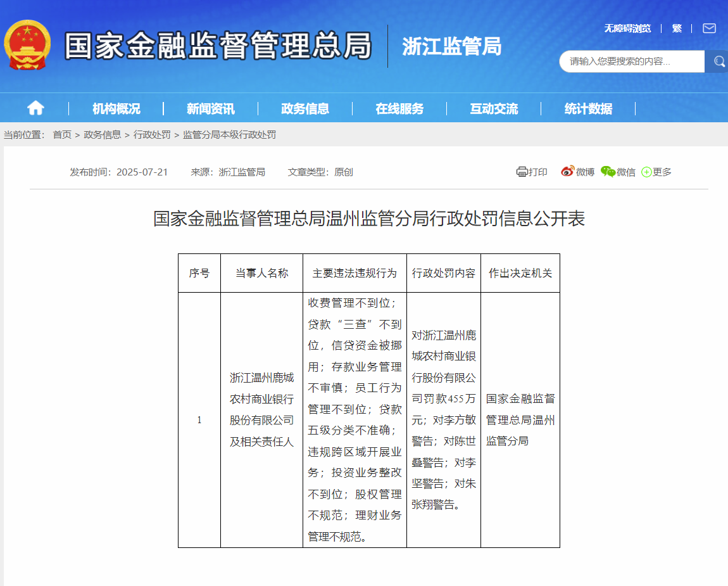Click the 文章类型：原创 text

320,172
